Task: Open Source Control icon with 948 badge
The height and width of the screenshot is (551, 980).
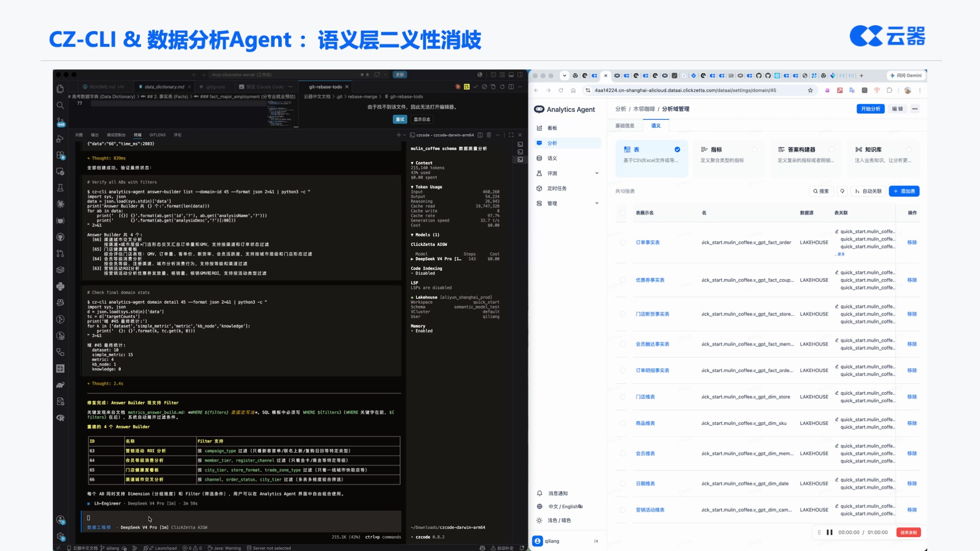Action: (60, 122)
